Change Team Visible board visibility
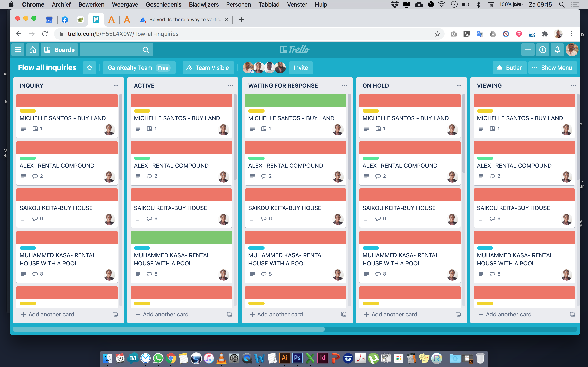The width and height of the screenshot is (588, 367). pyautogui.click(x=208, y=68)
